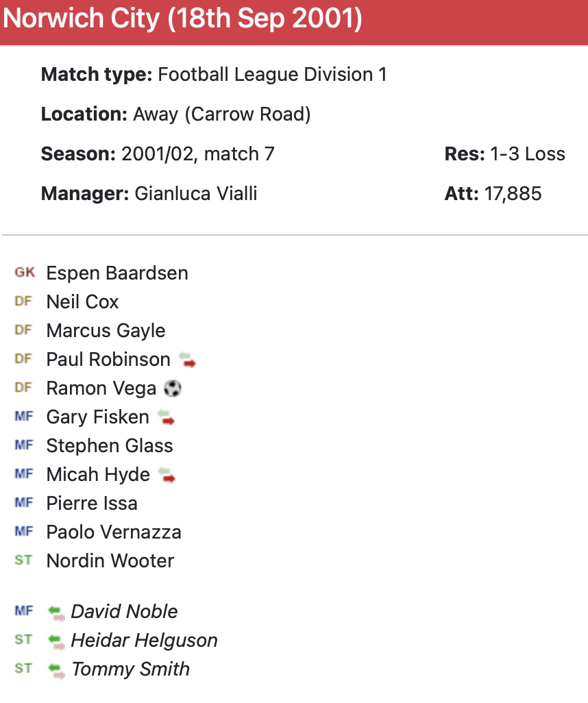Click the substituted-on icon before Heidar Helguson

[x=56, y=641]
